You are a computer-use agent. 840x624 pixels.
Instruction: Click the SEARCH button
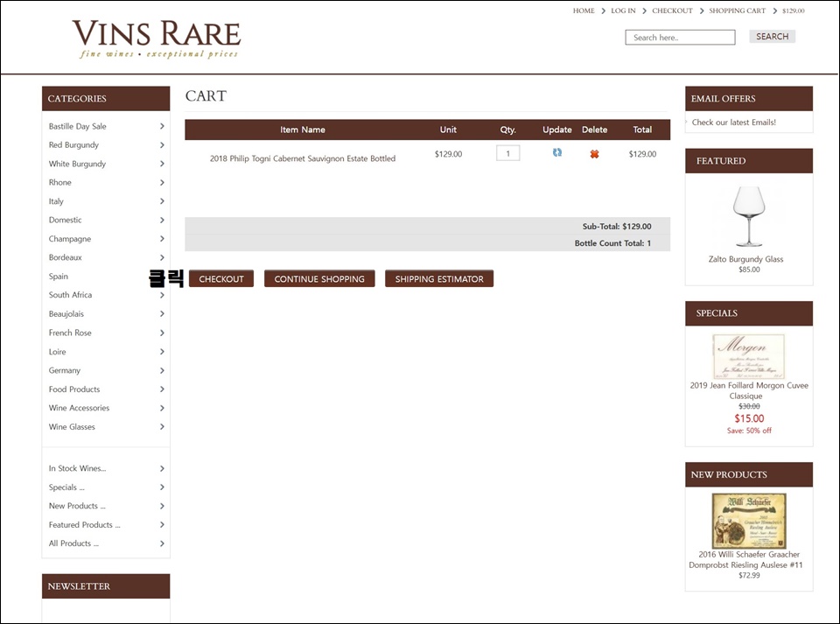tap(772, 37)
